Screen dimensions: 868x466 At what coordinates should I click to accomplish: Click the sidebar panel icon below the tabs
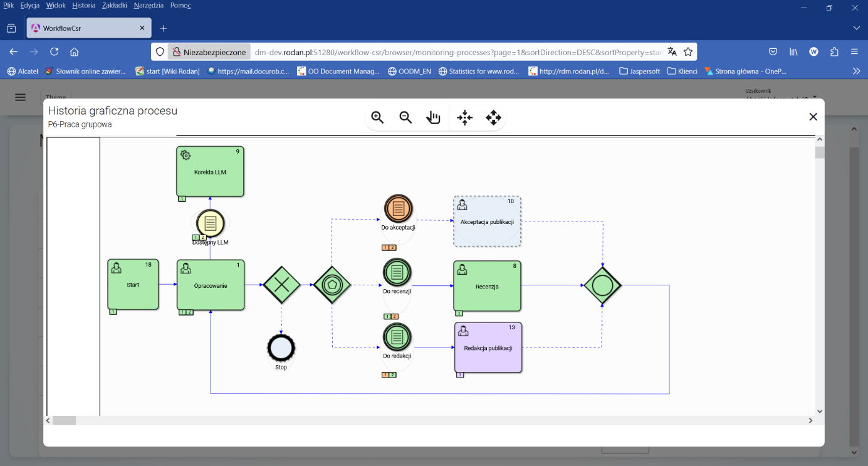pyautogui.click(x=11, y=28)
